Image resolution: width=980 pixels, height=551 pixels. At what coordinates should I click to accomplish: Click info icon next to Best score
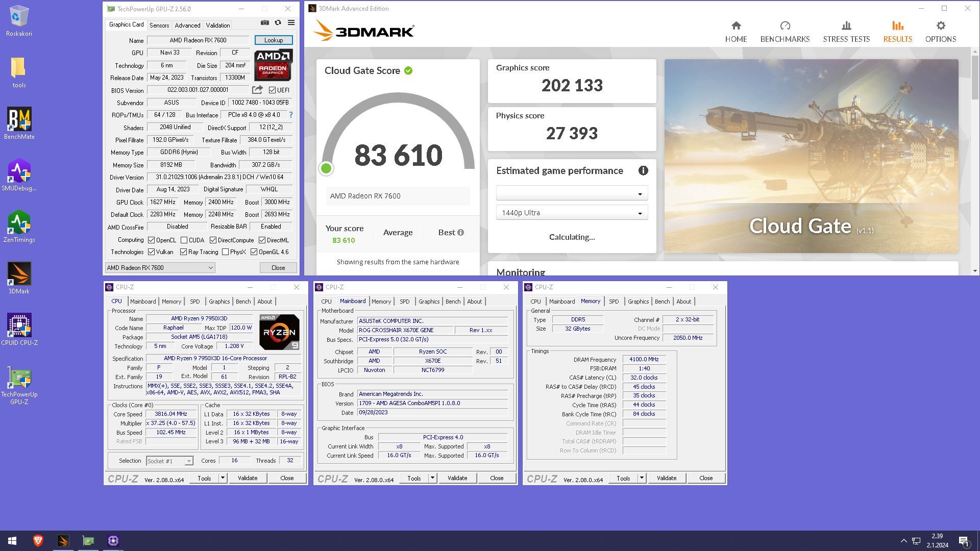tap(460, 233)
